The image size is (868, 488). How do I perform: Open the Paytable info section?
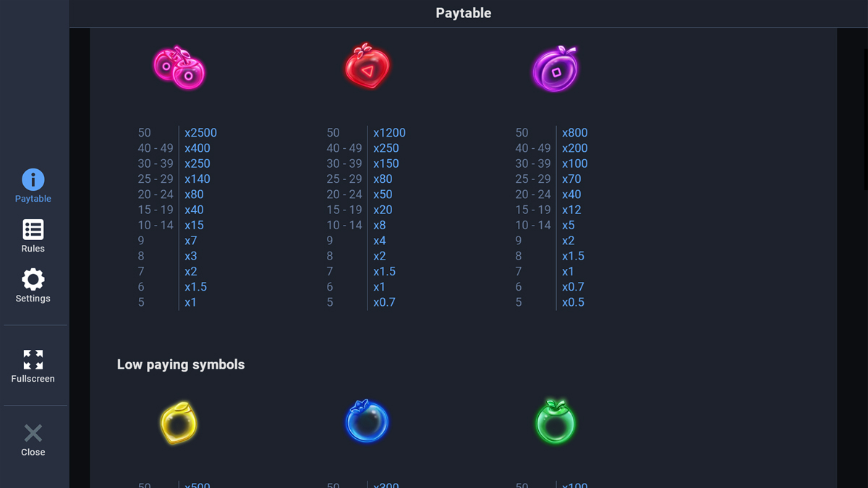pos(33,186)
